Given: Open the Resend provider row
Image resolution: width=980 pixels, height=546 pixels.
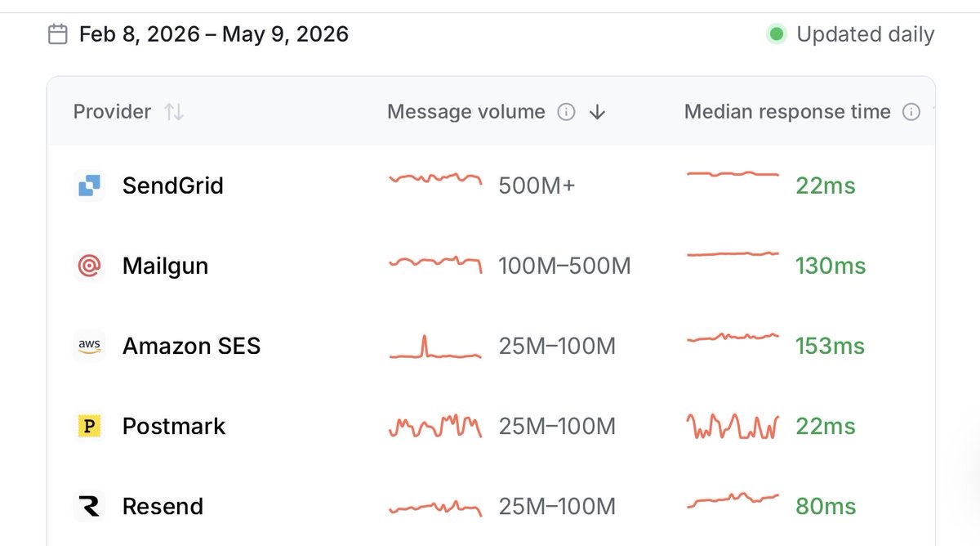Looking at the screenshot, I should pyautogui.click(x=491, y=506).
